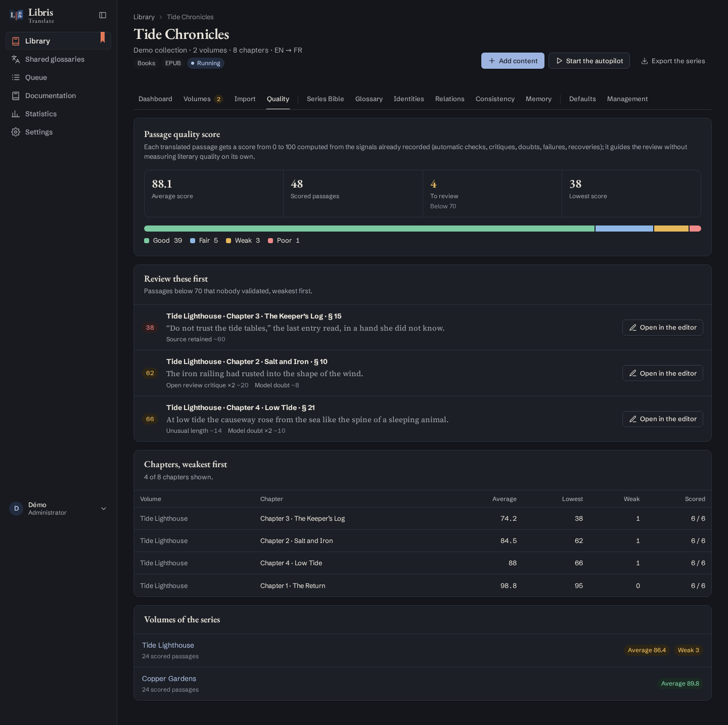
Task: Click the pencil icon for Chapter 2 §10 passage
Action: pyautogui.click(x=633, y=373)
